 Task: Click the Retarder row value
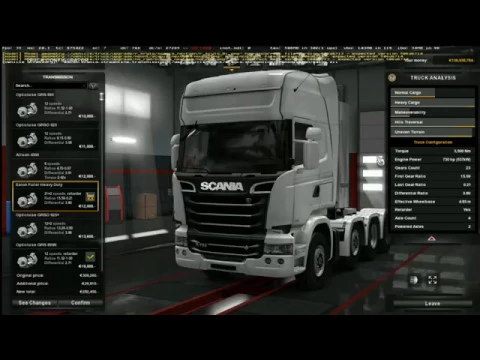(467, 210)
